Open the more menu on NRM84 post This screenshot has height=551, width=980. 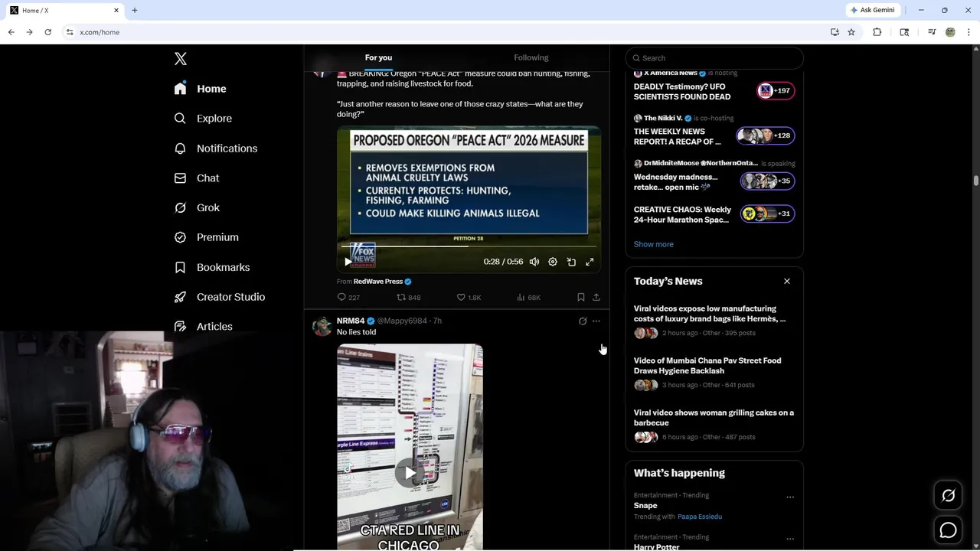(x=596, y=321)
